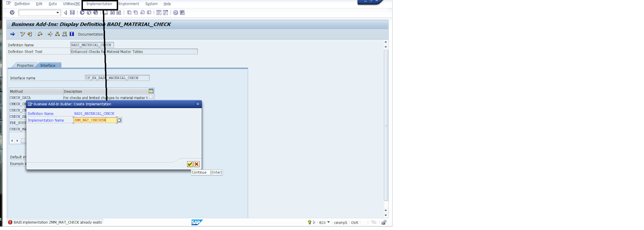Screen dimensions: 644x230
Task: Click the Method column header
Action: click(x=36, y=91)
